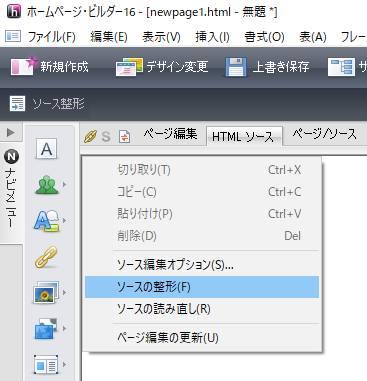Click the yellow link chain tab-bar icon

pos(90,136)
